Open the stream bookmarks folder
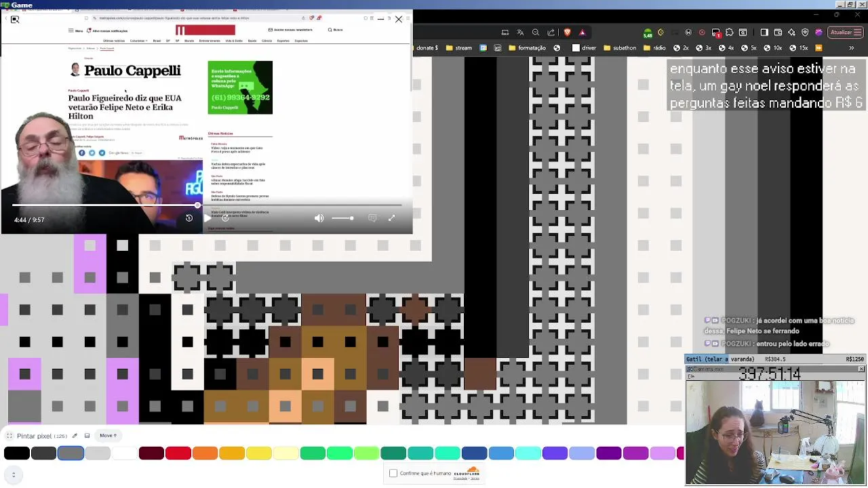 point(459,48)
